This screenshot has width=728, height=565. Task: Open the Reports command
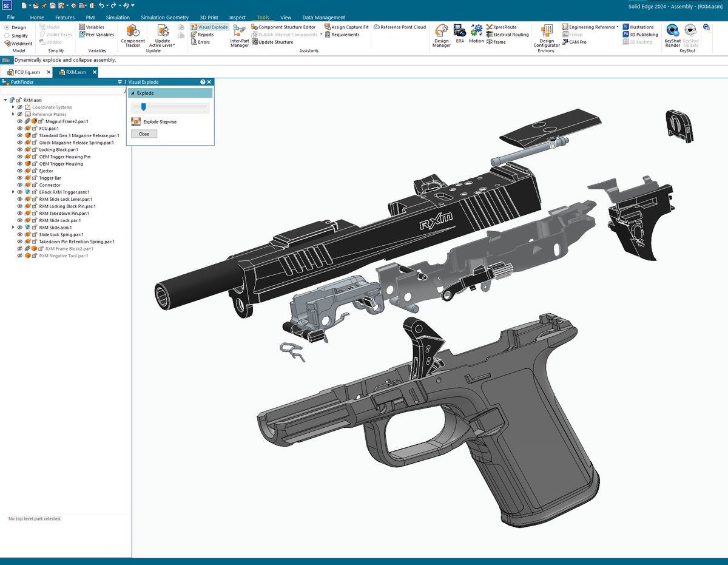[203, 35]
